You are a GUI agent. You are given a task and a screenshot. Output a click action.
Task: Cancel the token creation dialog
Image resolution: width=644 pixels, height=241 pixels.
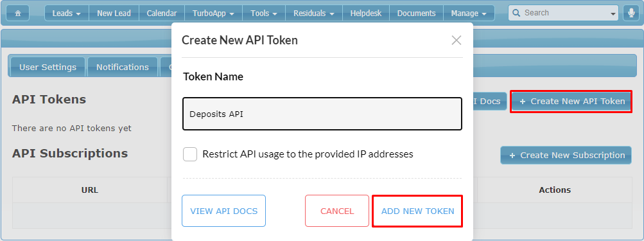point(337,211)
